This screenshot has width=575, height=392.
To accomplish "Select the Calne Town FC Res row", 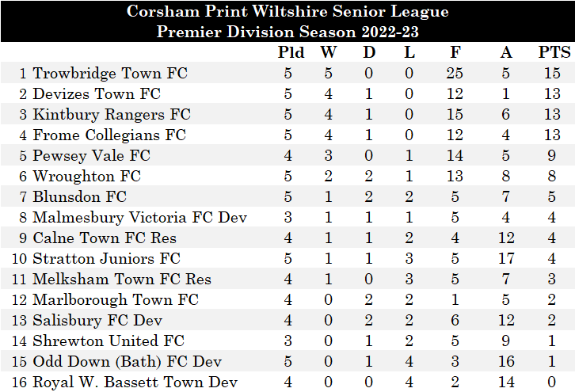I will point(105,238).
